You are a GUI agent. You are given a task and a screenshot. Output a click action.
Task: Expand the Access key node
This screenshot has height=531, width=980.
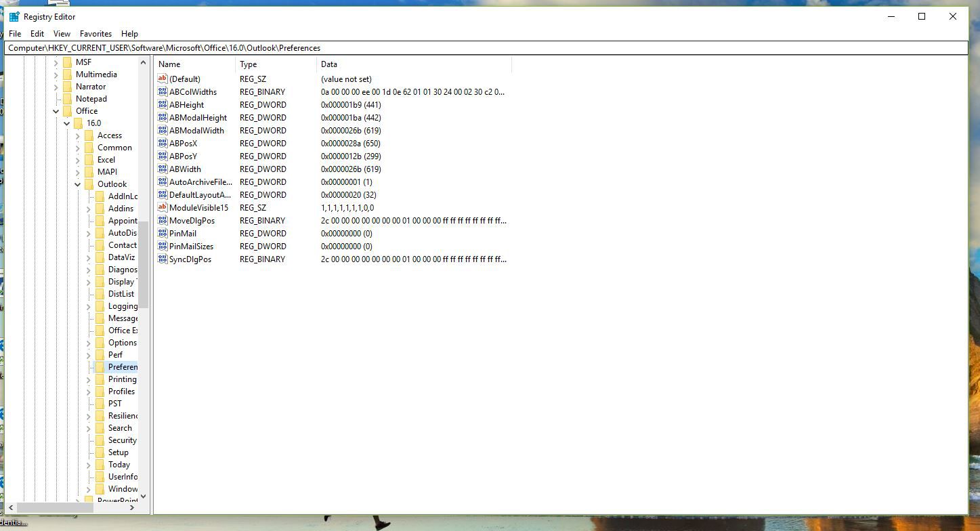point(78,135)
